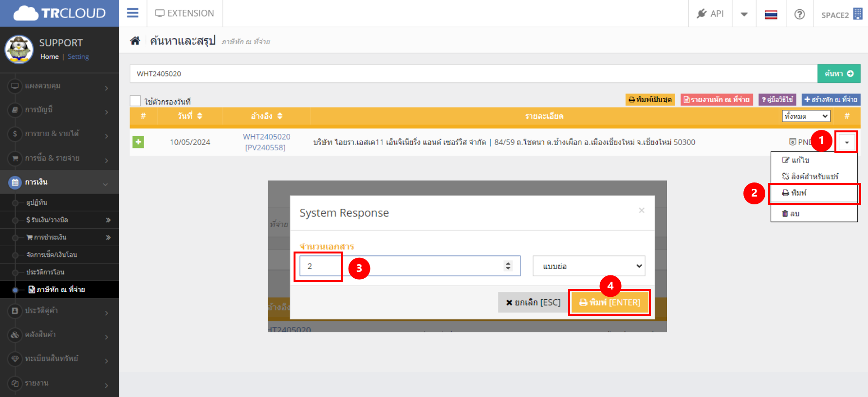This screenshot has height=397, width=868.
Task: Open the Setting link under SUPPORT
Action: click(78, 56)
